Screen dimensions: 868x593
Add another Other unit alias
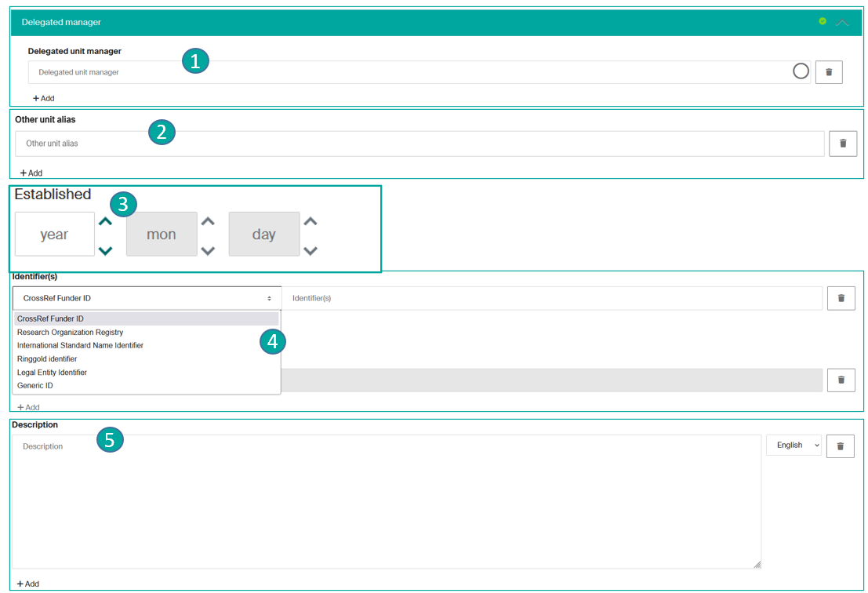point(31,173)
